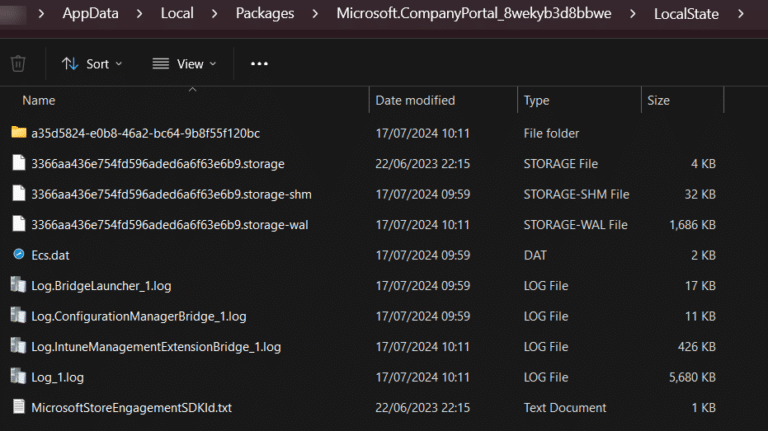Select MicrosoftStoreEngagementSDKId.txt file name
The height and width of the screenshot is (431, 768).
pyautogui.click(x=131, y=407)
